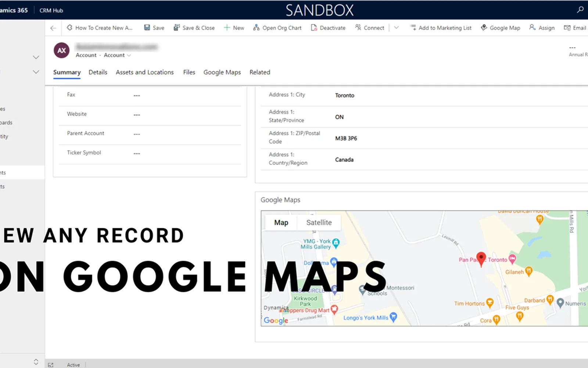Open the Assets and Locations tab

[145, 72]
